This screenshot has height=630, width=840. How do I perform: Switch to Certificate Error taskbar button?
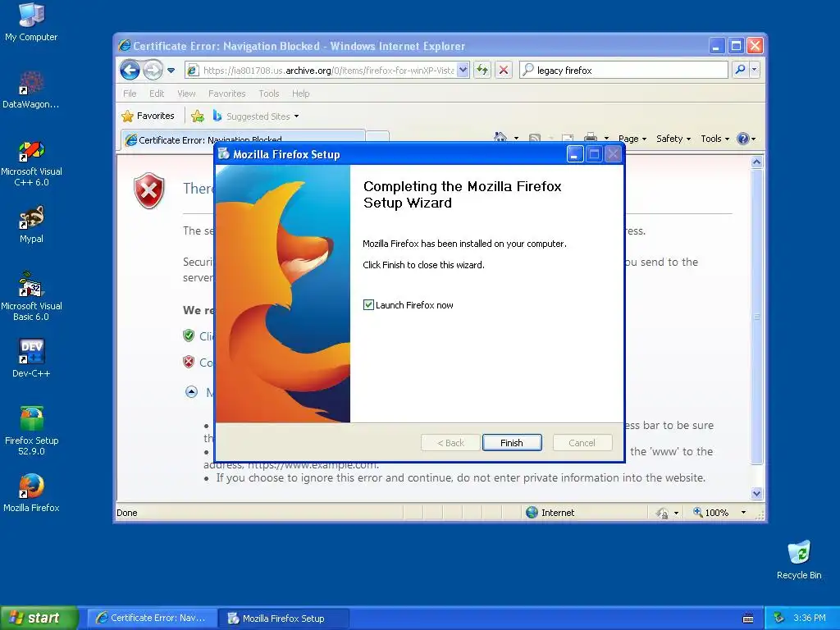point(152,619)
